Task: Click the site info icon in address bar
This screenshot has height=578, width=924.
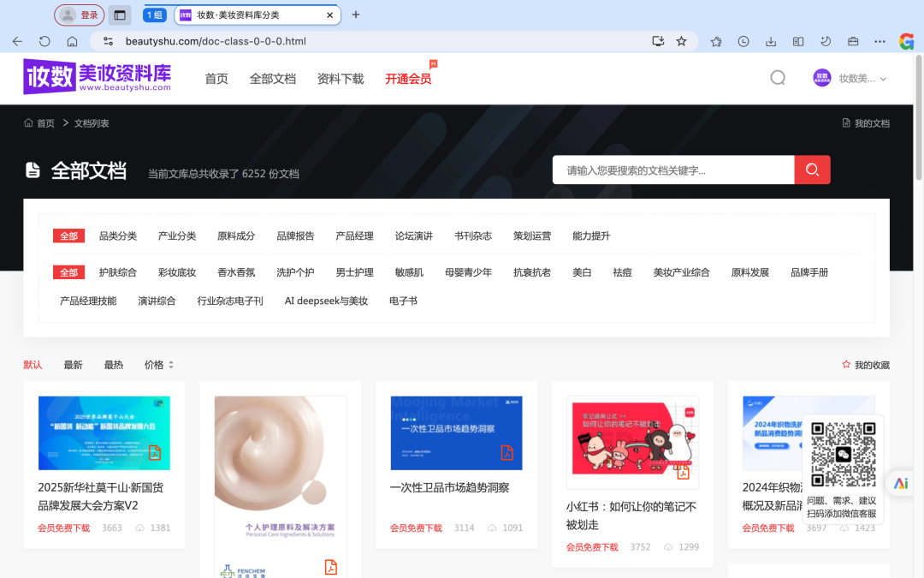Action: [108, 41]
